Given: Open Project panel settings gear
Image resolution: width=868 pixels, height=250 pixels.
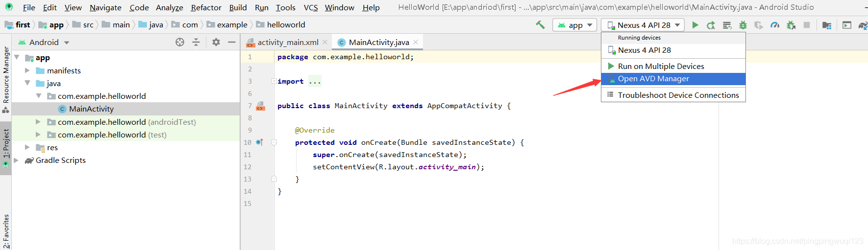Looking at the screenshot, I should pos(216,42).
